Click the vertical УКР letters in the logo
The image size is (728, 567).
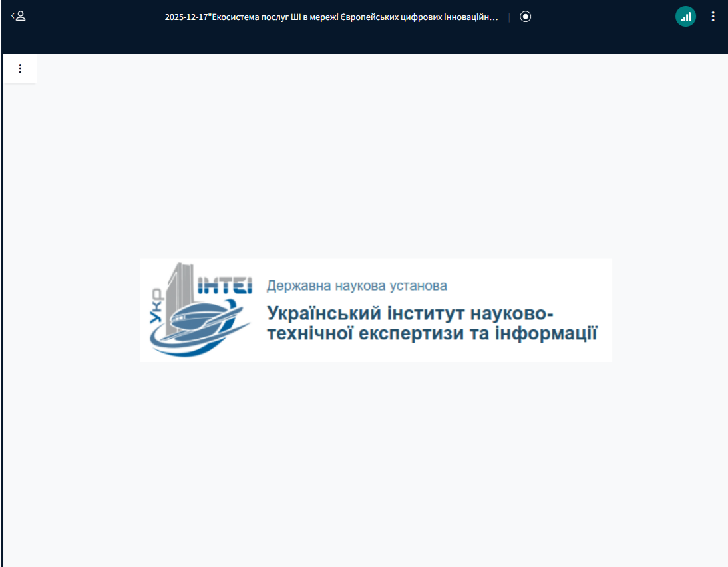click(157, 306)
